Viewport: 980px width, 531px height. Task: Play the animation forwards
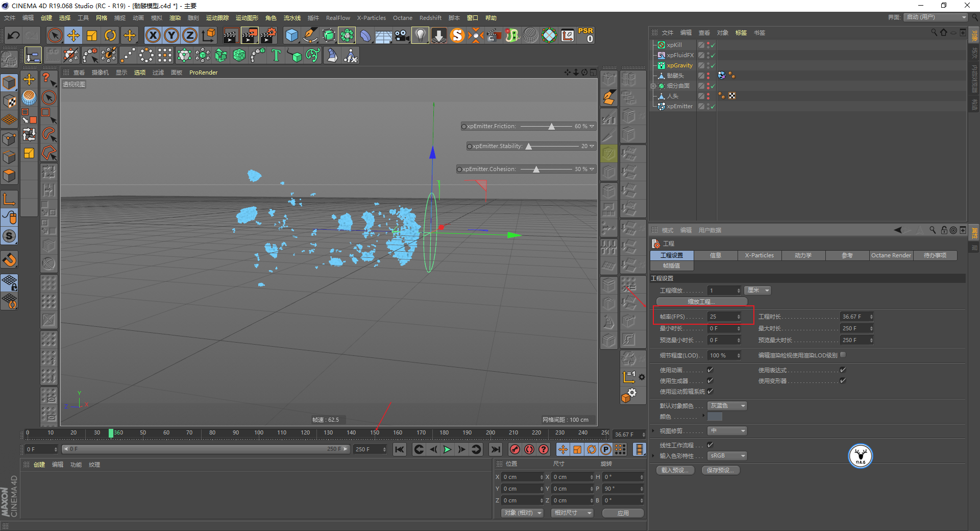[x=447, y=449]
